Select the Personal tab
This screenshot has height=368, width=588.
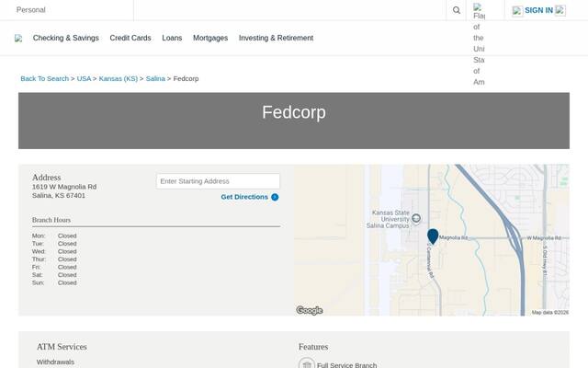coord(30,10)
